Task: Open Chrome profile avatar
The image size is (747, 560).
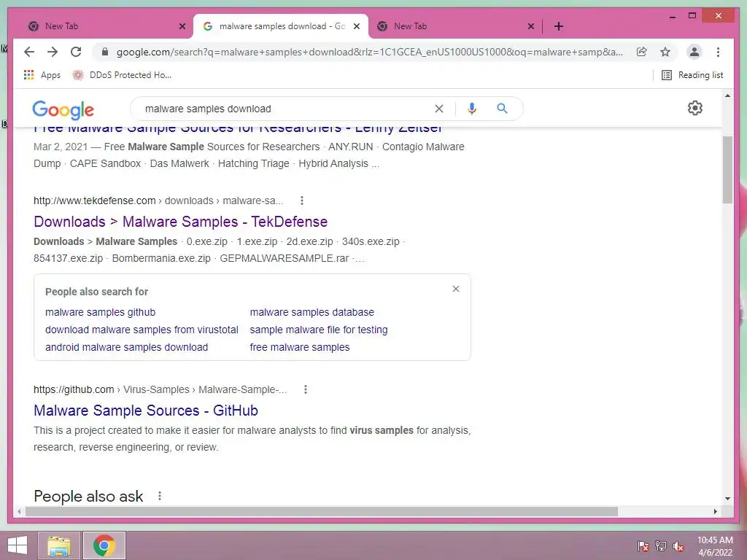Action: pyautogui.click(x=694, y=52)
